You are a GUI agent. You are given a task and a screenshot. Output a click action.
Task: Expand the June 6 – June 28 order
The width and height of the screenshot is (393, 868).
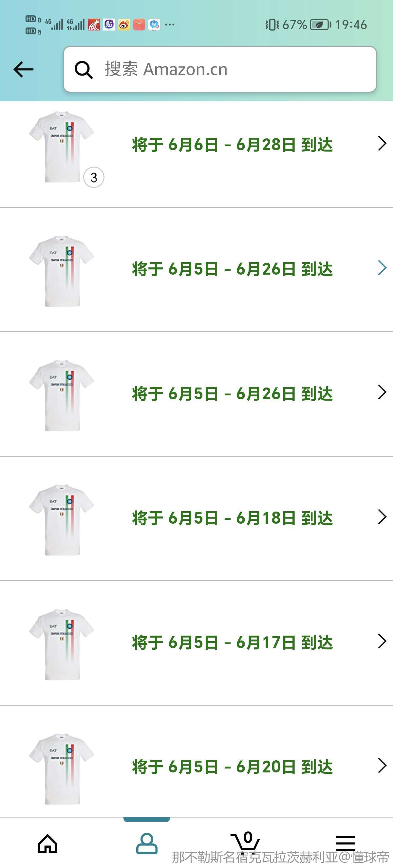tap(382, 144)
